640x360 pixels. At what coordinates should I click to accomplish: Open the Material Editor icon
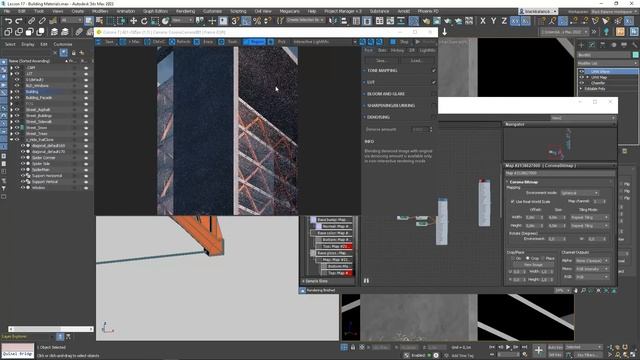tap(413, 21)
